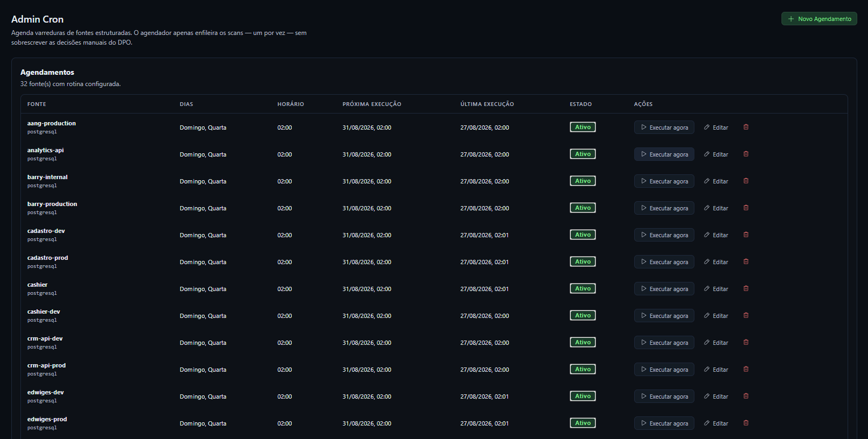Click the Próxima Execução column header
The width and height of the screenshot is (868, 439).
372,104
